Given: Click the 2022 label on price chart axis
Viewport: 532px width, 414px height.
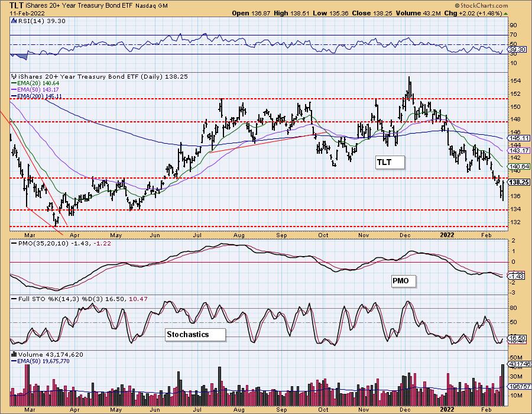Looking at the screenshot, I should [x=447, y=235].
